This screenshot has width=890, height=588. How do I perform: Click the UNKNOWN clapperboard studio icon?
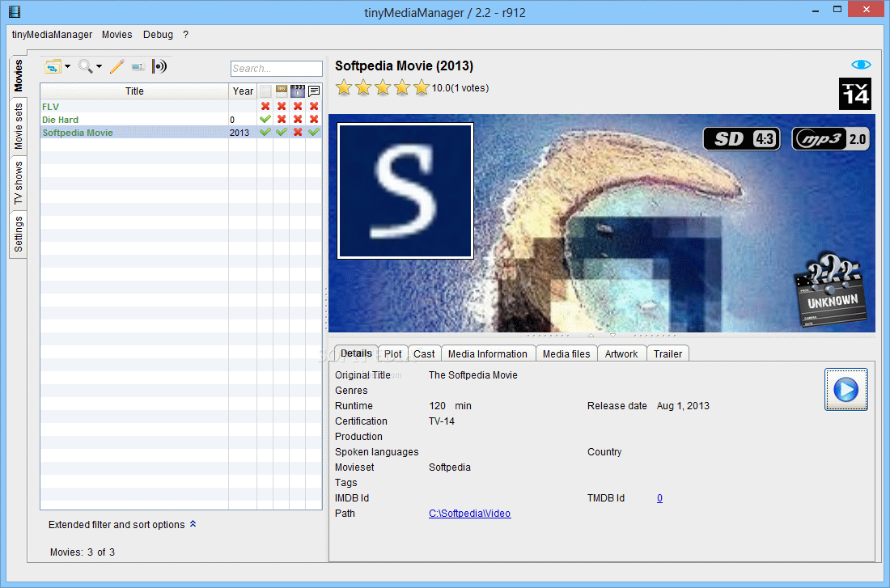(x=830, y=290)
